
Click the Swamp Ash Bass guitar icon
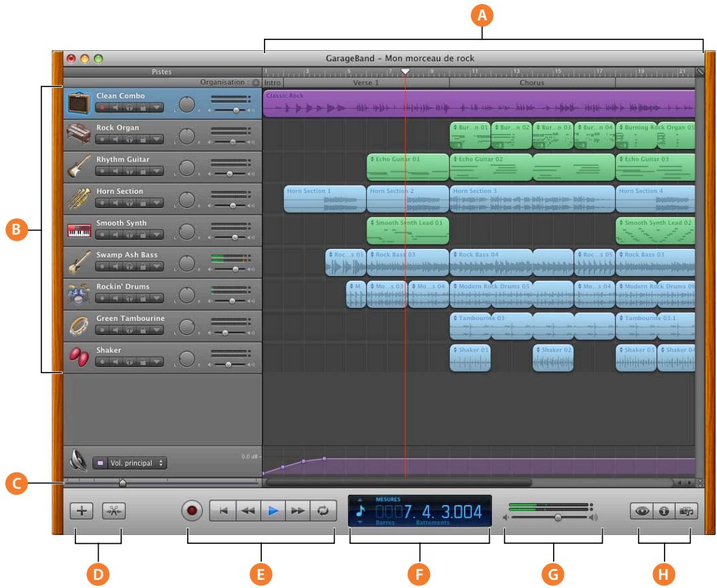pos(79,262)
